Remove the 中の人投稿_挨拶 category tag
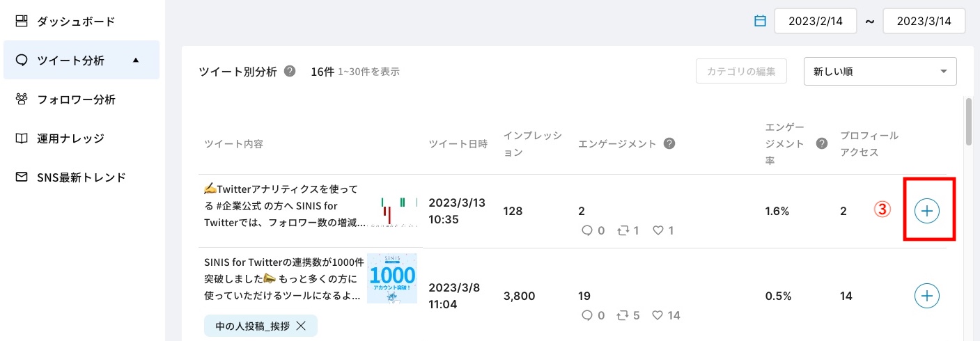Viewport: 980px width, 341px height. point(301,326)
